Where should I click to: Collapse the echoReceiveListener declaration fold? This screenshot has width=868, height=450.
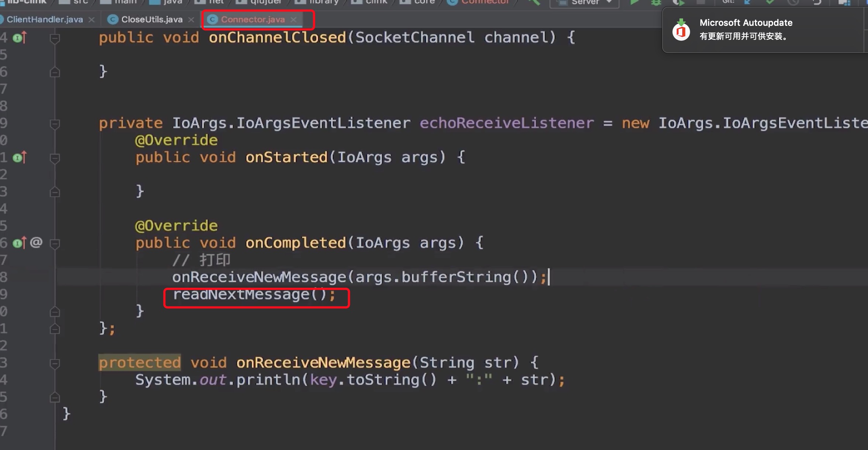55,124
